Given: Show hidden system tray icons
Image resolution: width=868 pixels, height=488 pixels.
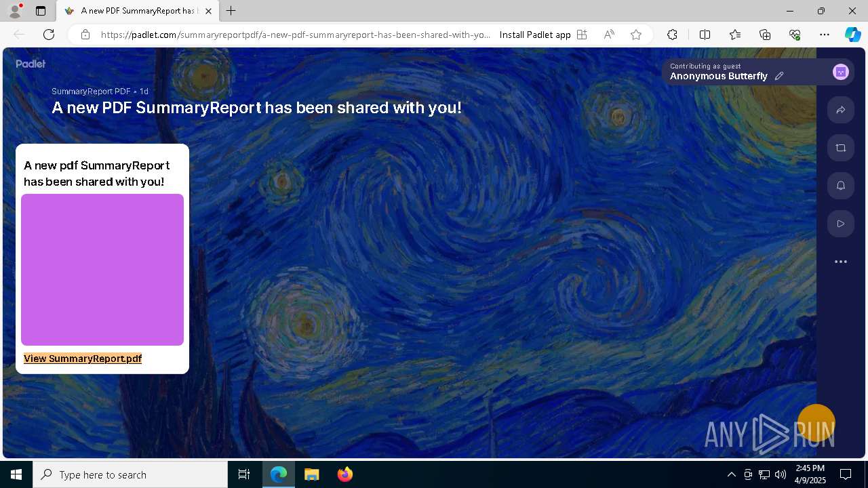Looking at the screenshot, I should (732, 474).
